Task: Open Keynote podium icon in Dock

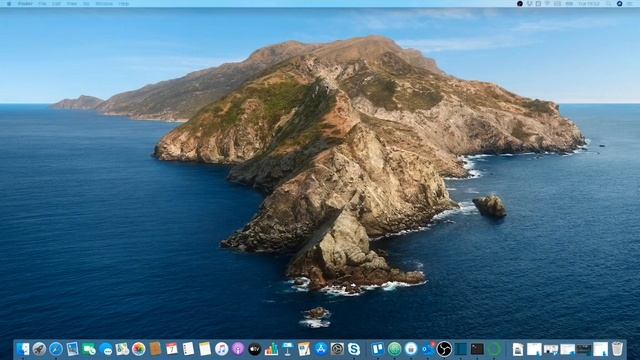Action: [x=287, y=349]
